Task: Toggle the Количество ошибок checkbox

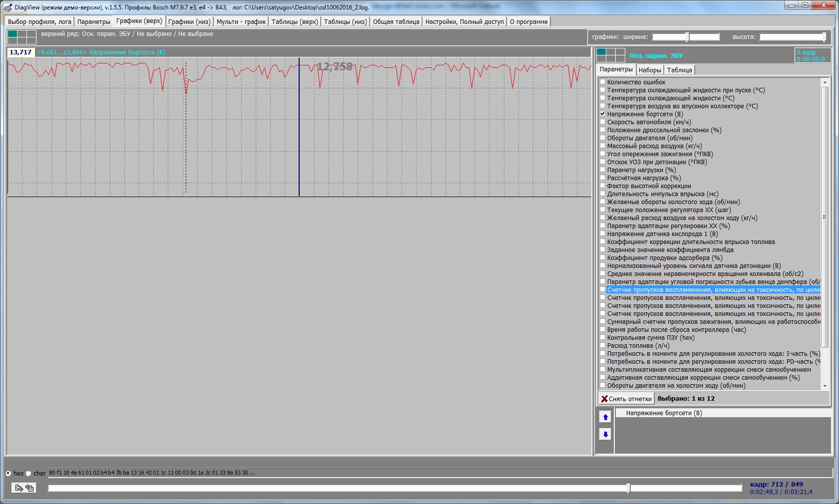Action: (x=603, y=82)
